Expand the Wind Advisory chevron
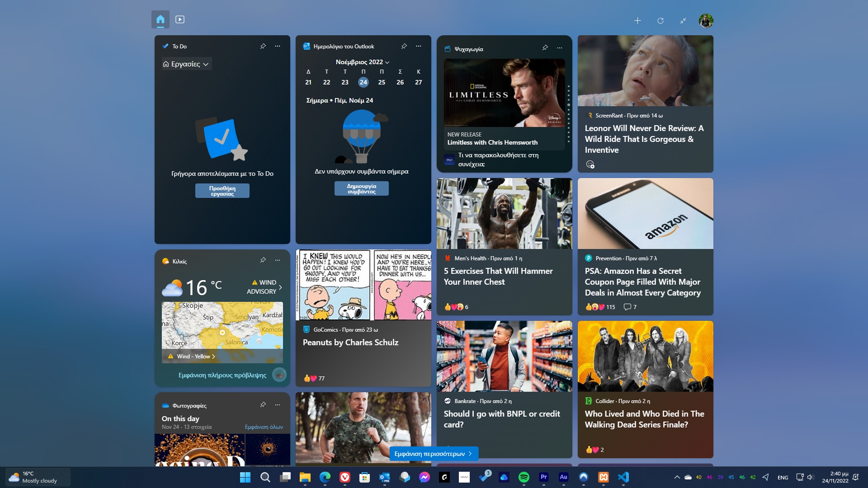 tap(280, 287)
